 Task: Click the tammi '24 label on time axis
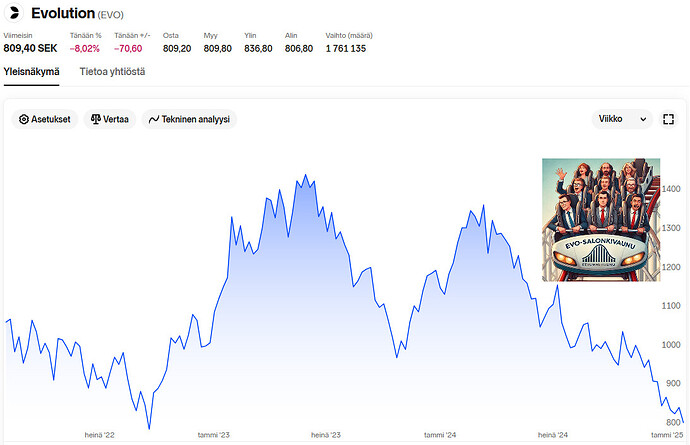coord(440,435)
